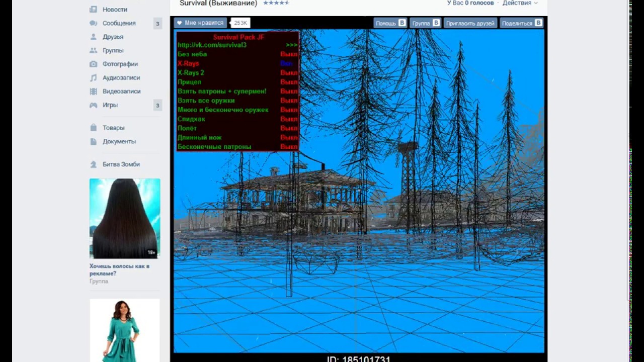Go to Фотографии in sidebar
Viewport: 644px width, 362px height.
coord(120,64)
